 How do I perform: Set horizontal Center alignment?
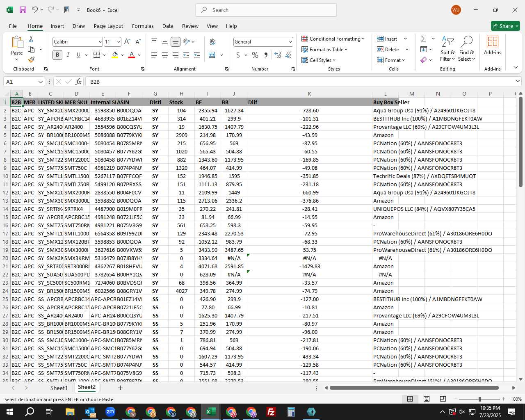pyautogui.click(x=165, y=55)
